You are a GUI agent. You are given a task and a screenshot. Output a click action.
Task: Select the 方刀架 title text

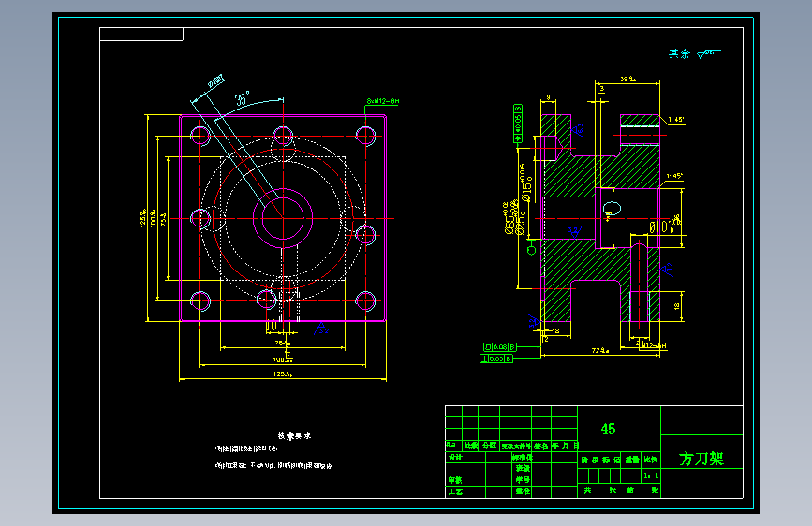[x=701, y=459]
